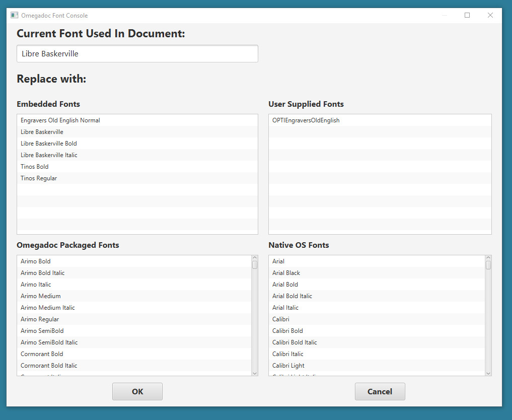This screenshot has width=512, height=420.
Task: Select Tinos Regular embedded font
Action: 137,178
